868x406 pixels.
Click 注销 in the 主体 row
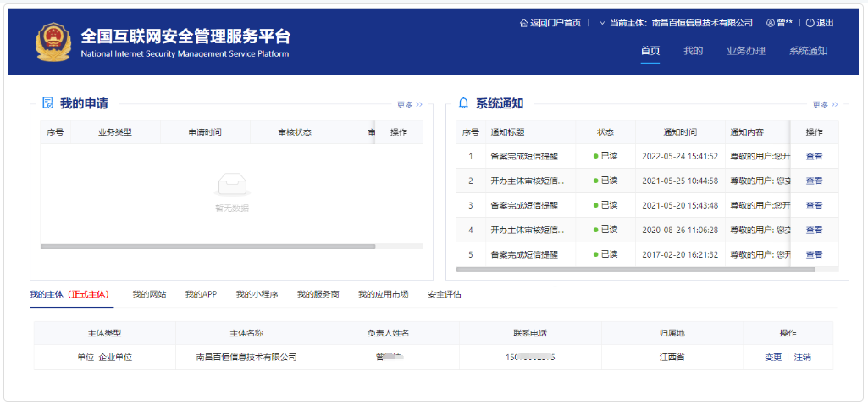[802, 358]
